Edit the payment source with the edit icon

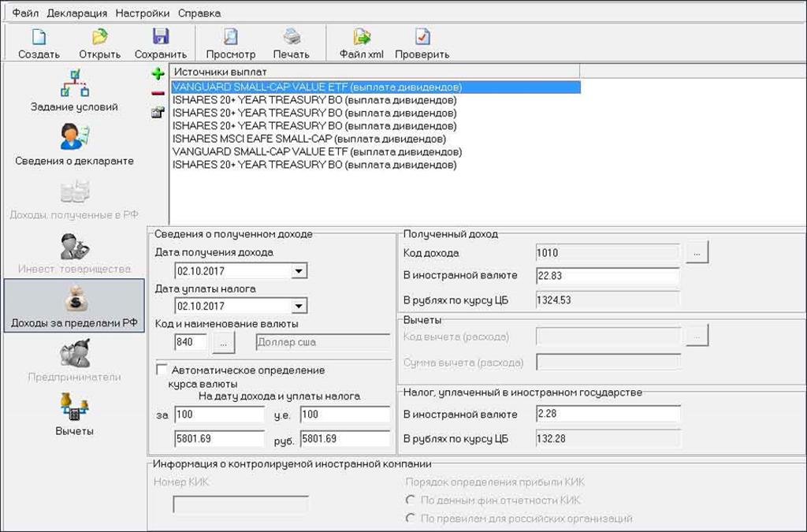[158, 112]
